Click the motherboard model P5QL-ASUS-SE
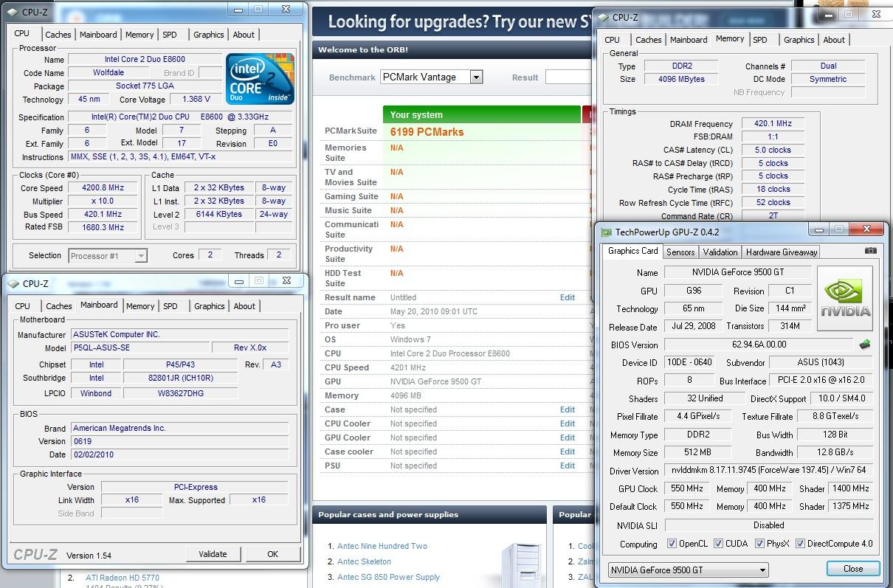 [139, 347]
